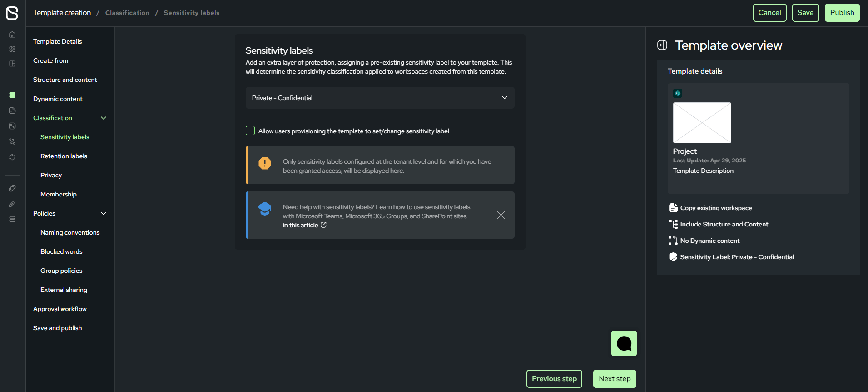
Task: Open the document note icon in the rail
Action: click(x=12, y=111)
